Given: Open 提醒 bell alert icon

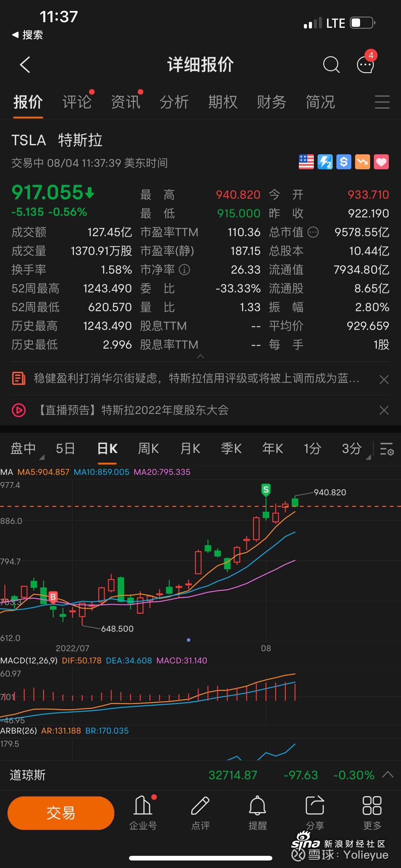Looking at the screenshot, I should 258,812.
